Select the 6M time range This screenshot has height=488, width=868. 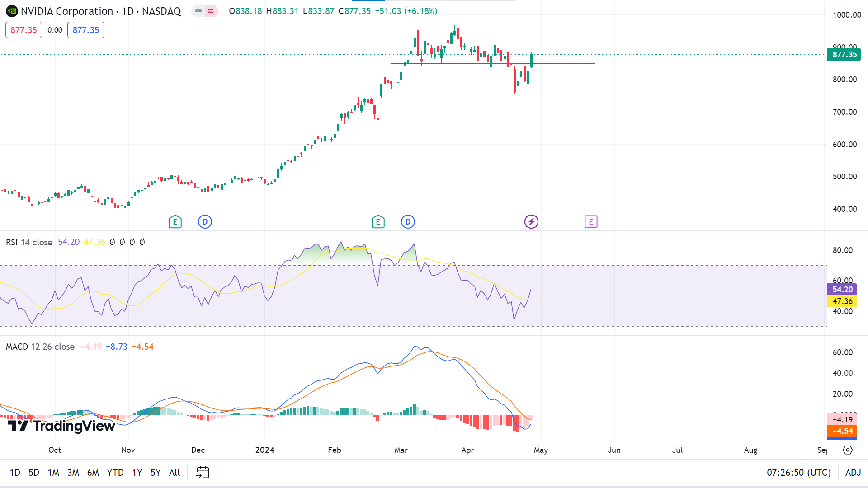pyautogui.click(x=93, y=473)
